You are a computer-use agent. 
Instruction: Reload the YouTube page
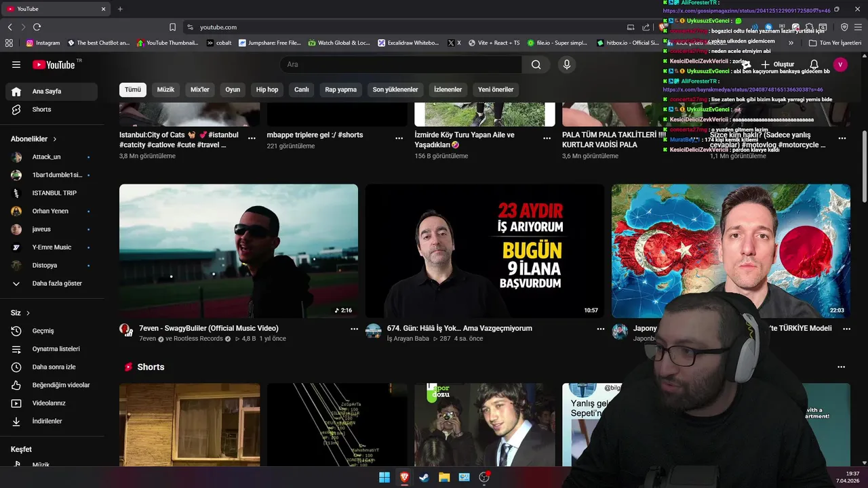tap(37, 27)
